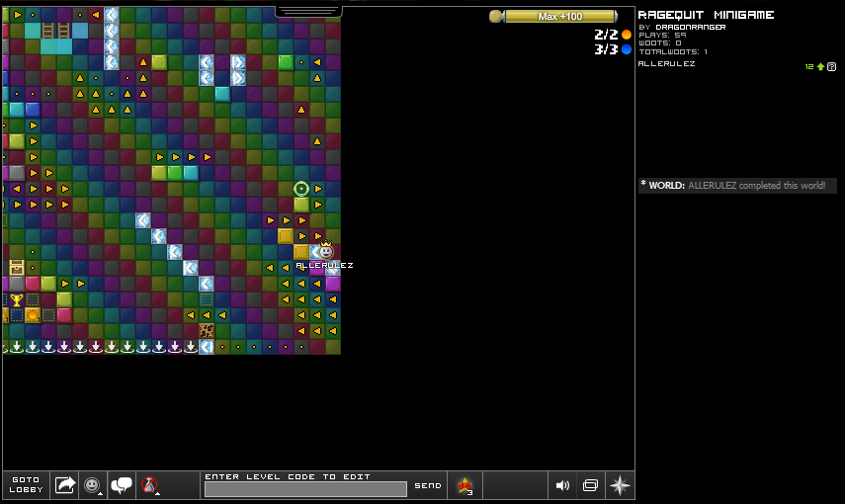Click the question mark icon beside player name
Screen dimensions: 845x504
tap(832, 66)
